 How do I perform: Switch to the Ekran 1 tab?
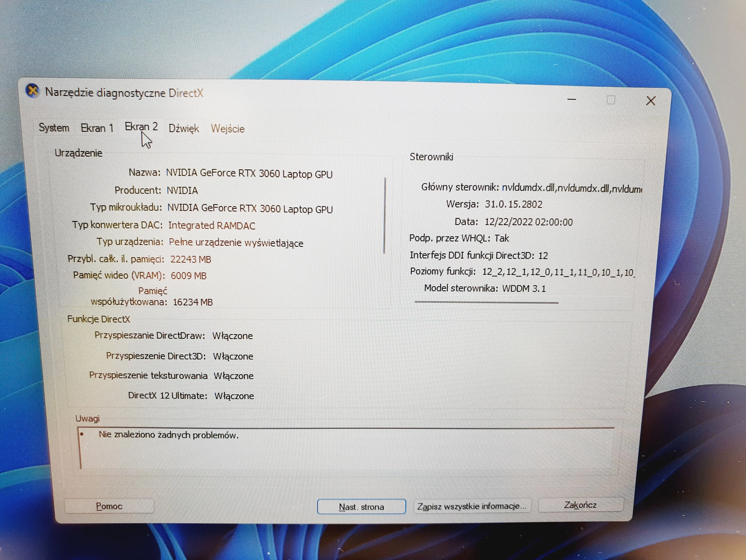(x=97, y=128)
